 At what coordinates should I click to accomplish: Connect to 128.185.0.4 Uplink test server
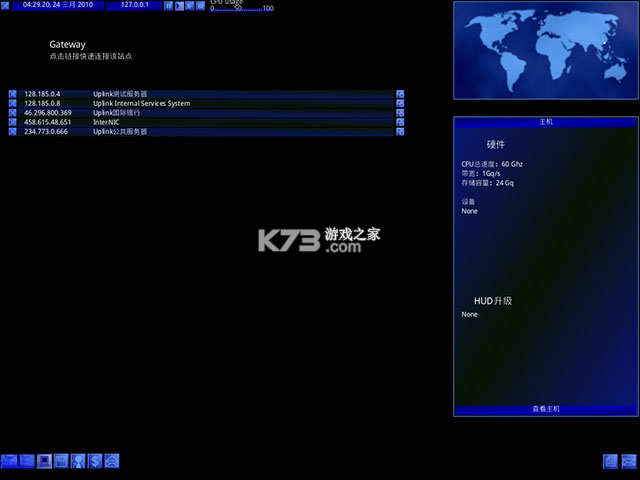point(206,94)
